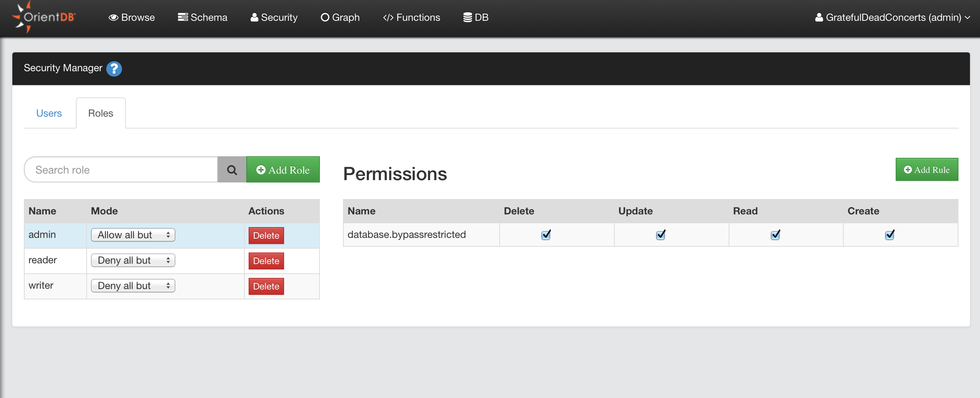Click the OrientDB logo
The height and width of the screenshot is (398, 980).
(x=43, y=17)
